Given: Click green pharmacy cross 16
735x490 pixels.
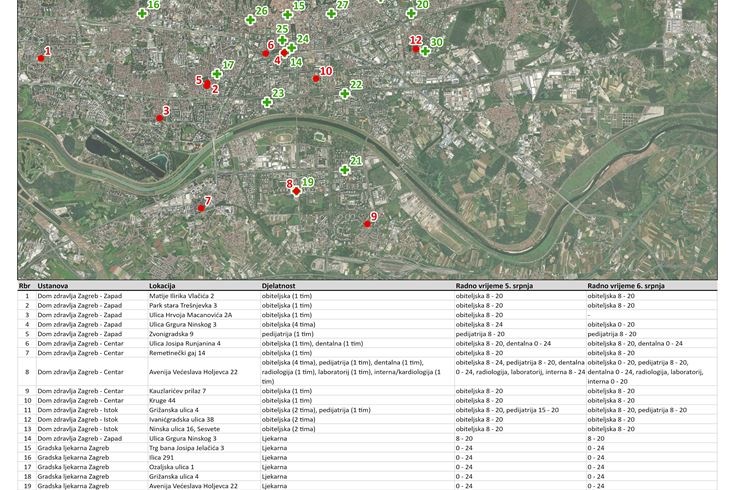Looking at the screenshot, I should pyautogui.click(x=142, y=13).
